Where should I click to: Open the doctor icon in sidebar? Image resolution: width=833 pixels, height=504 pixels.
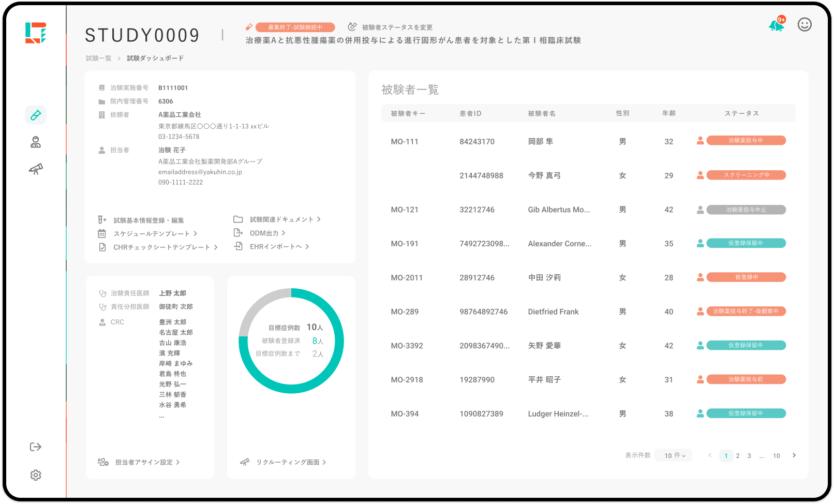point(36,142)
